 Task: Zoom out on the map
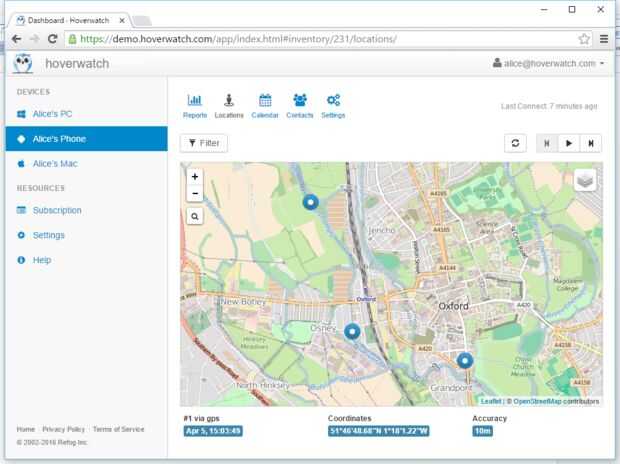(x=195, y=193)
